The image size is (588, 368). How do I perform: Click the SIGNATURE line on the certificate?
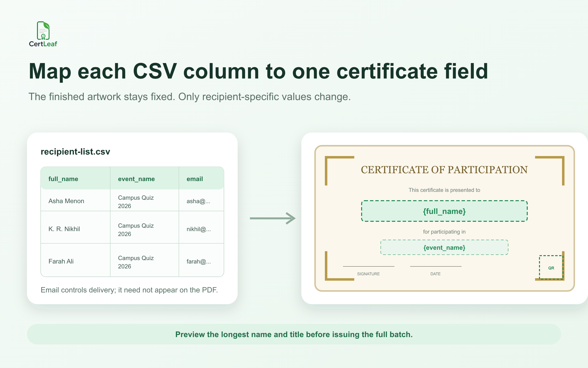pyautogui.click(x=368, y=266)
